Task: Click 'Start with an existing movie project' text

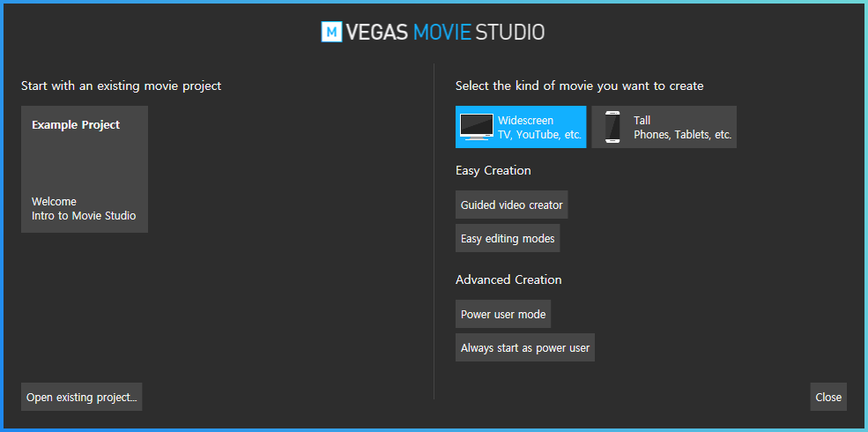Action: [122, 86]
